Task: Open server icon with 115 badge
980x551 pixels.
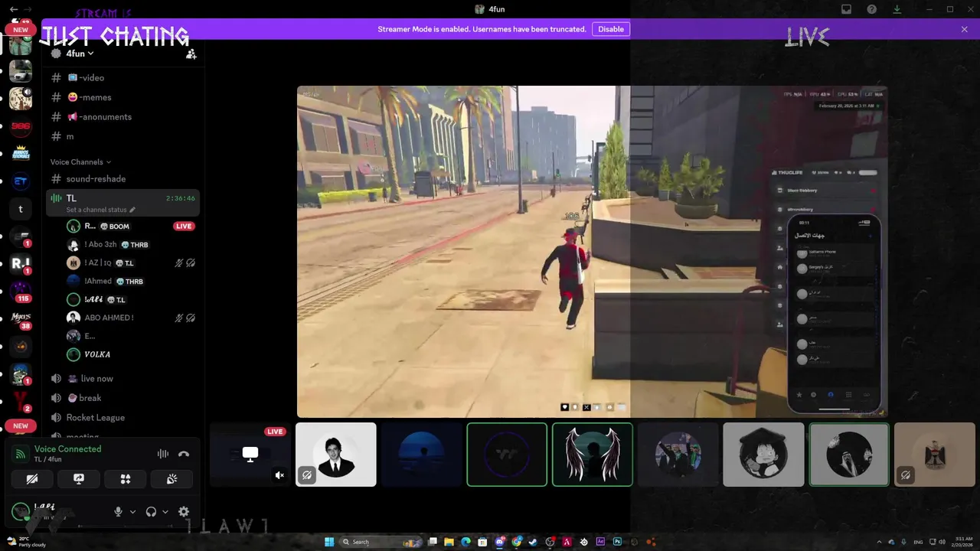Action: 21,292
